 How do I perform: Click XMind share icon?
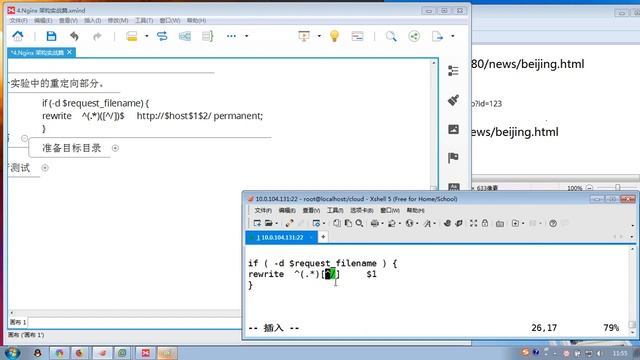(414, 36)
